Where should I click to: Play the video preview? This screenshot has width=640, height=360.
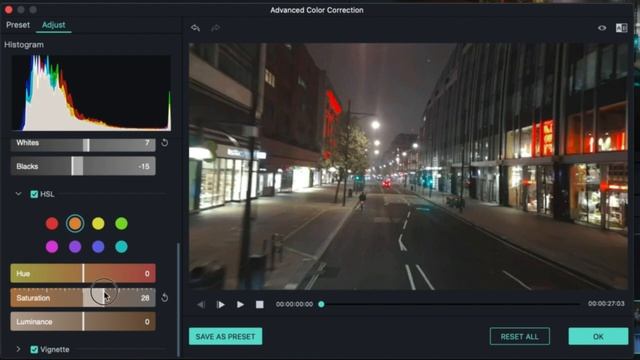click(240, 304)
